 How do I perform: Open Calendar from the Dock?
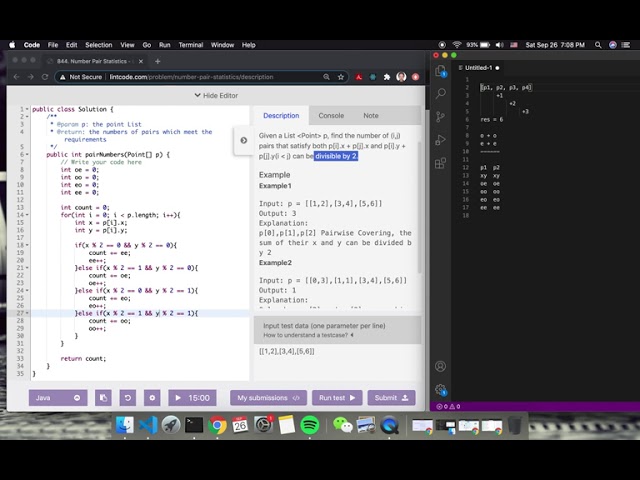click(240, 425)
